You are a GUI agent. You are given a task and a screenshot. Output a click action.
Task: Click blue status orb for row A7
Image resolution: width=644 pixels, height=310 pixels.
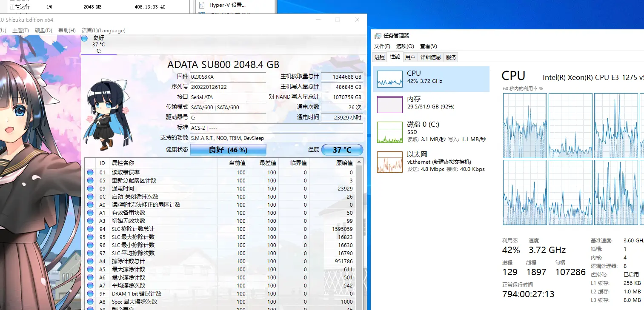(90, 285)
